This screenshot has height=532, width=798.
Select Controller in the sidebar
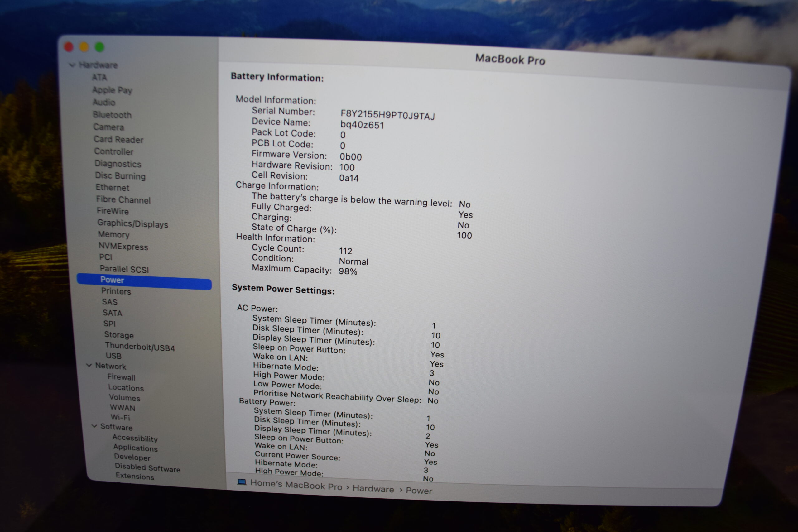click(114, 151)
